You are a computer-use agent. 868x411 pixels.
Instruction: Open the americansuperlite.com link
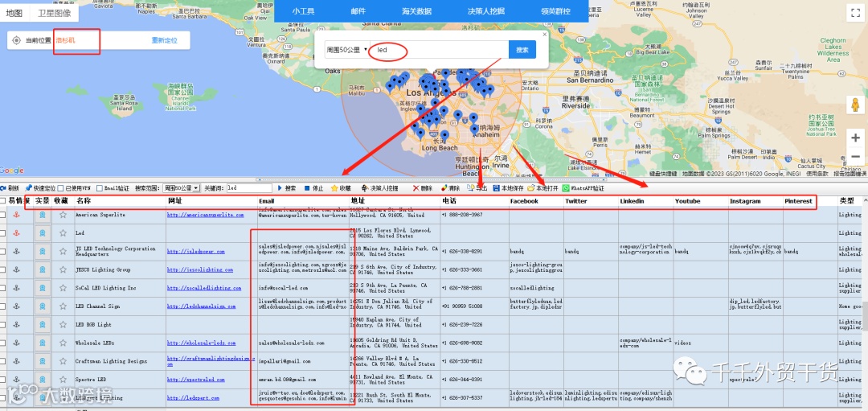coord(206,215)
